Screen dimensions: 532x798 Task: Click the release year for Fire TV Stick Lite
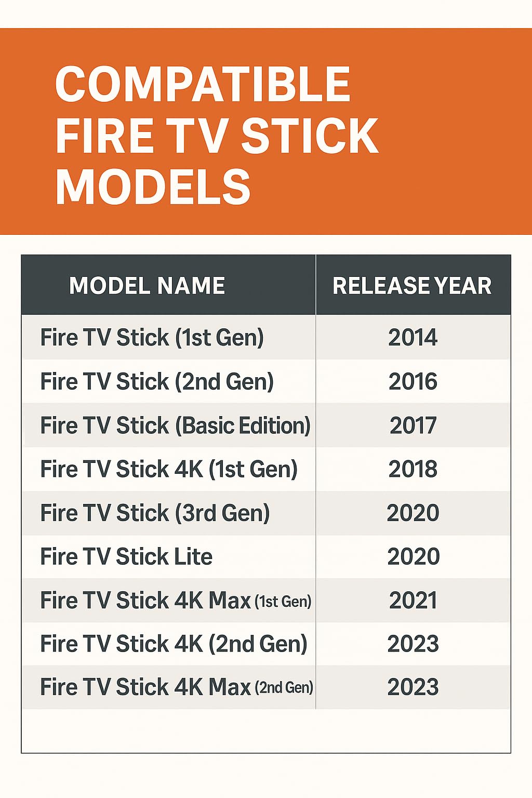point(413,556)
